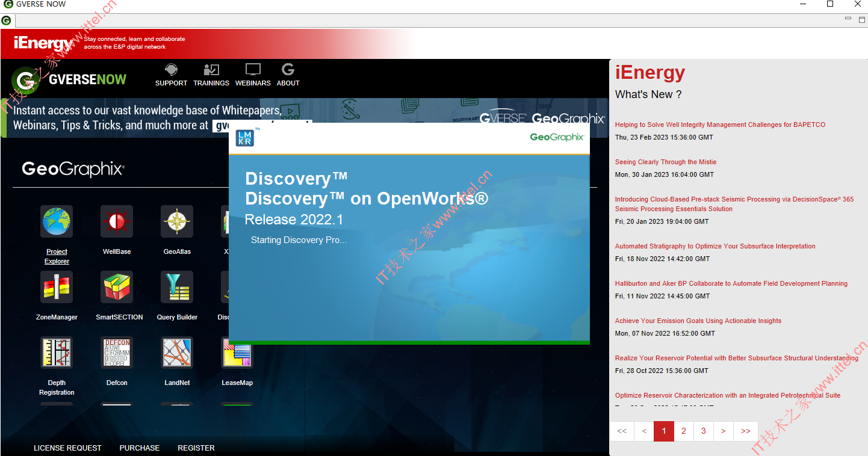Click the knowledge base banner

coord(305,118)
